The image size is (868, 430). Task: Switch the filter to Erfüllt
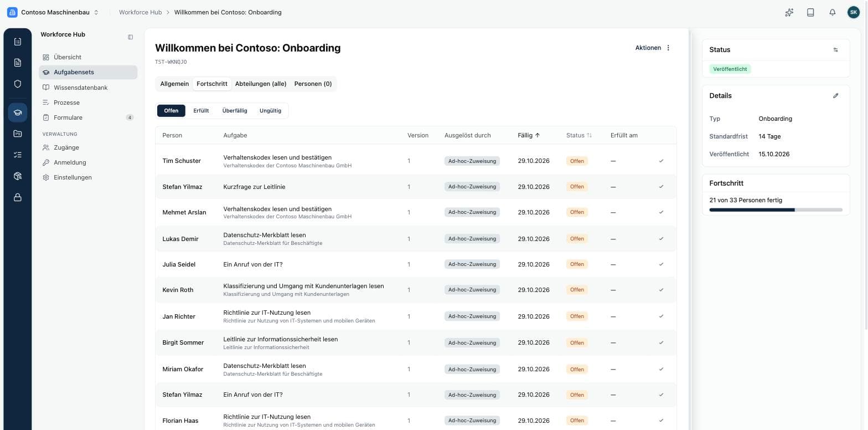coord(201,111)
